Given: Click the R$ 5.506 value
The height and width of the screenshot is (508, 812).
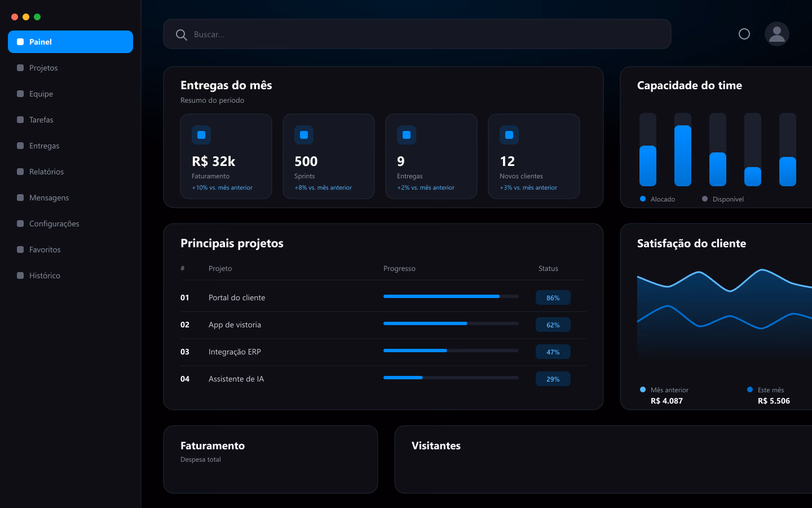Looking at the screenshot, I should pos(774,401).
